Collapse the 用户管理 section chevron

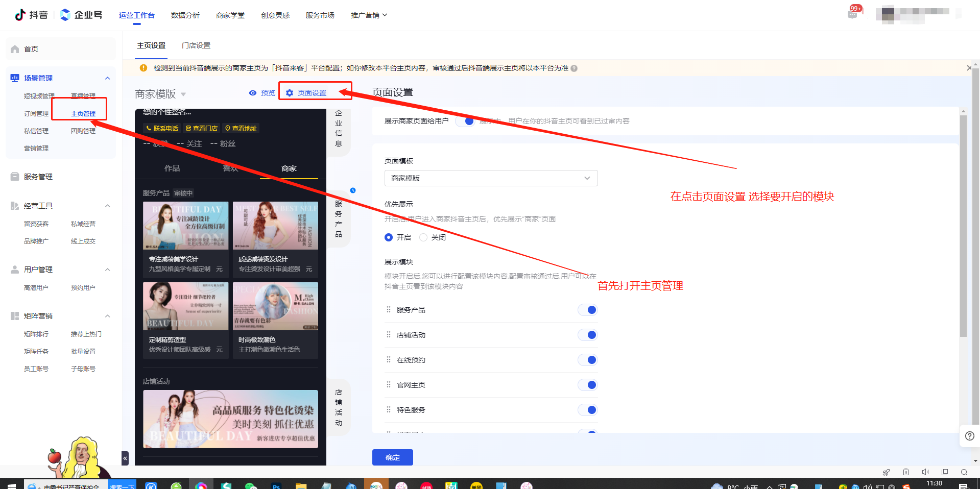107,270
